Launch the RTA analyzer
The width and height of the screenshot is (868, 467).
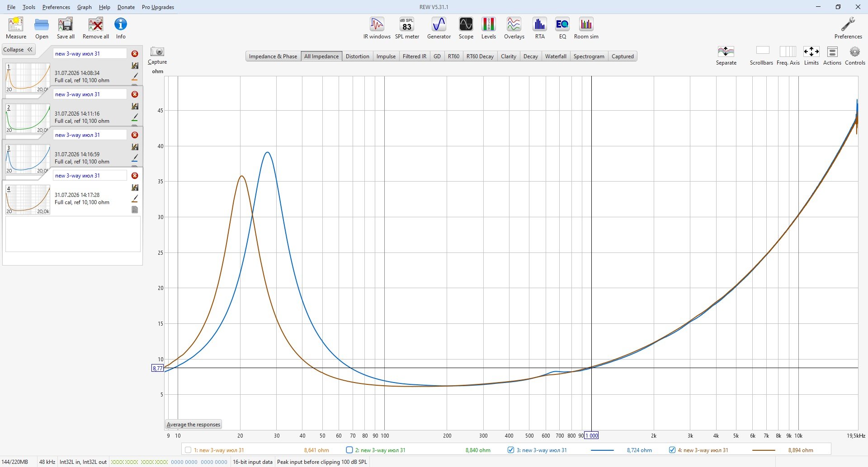click(540, 28)
